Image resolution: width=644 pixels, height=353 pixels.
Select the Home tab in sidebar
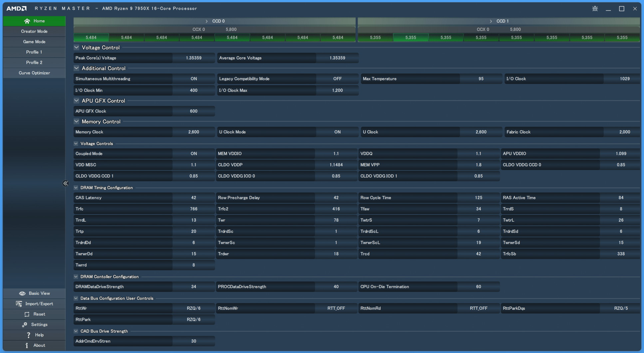[x=34, y=21]
